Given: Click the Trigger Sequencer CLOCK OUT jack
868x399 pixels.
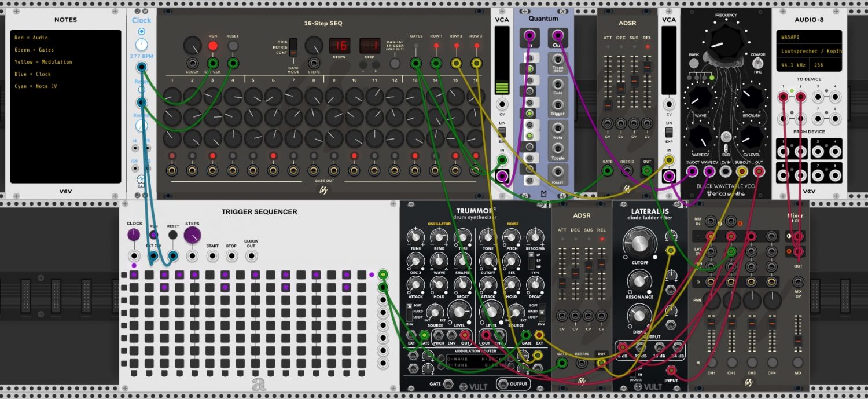Looking at the screenshot, I should click(251, 256).
